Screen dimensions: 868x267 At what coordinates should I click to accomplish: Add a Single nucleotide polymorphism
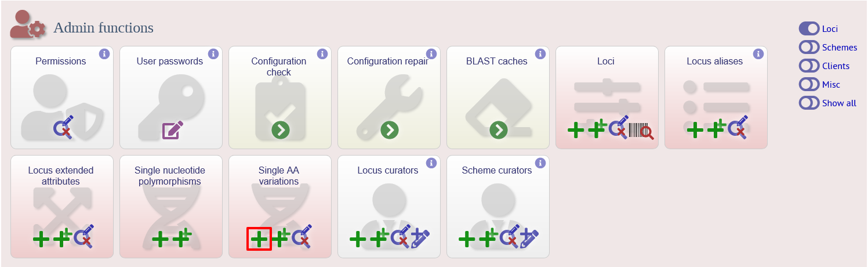click(161, 239)
